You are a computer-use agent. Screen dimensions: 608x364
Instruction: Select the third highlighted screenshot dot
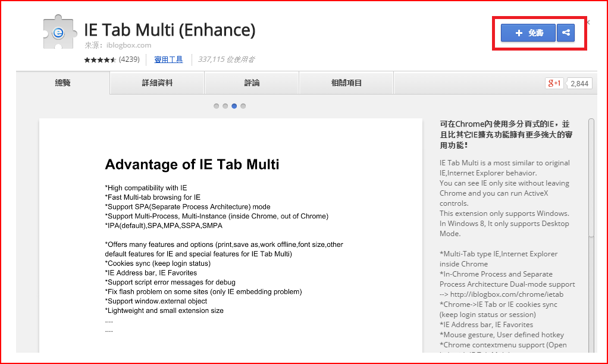[x=234, y=106]
